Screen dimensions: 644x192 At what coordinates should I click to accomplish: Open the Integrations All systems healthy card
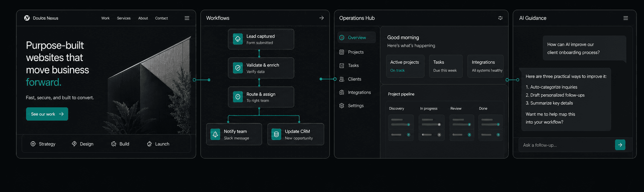[486, 66]
